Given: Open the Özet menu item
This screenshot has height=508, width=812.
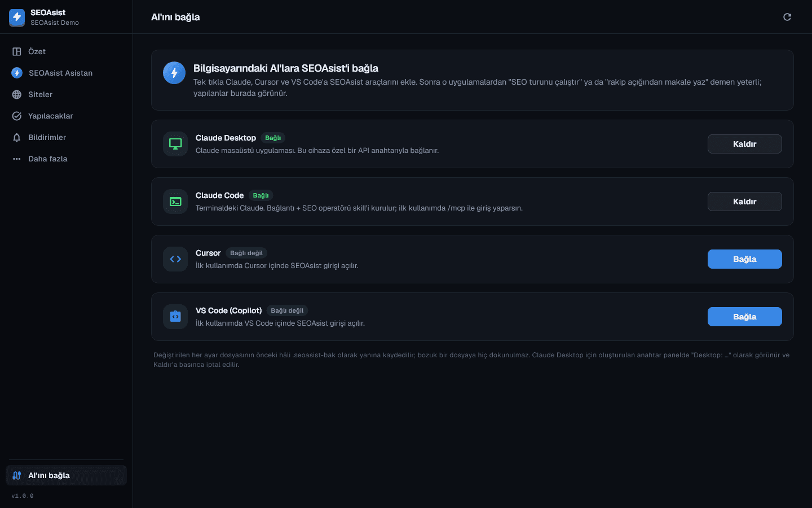Looking at the screenshot, I should (x=66, y=51).
